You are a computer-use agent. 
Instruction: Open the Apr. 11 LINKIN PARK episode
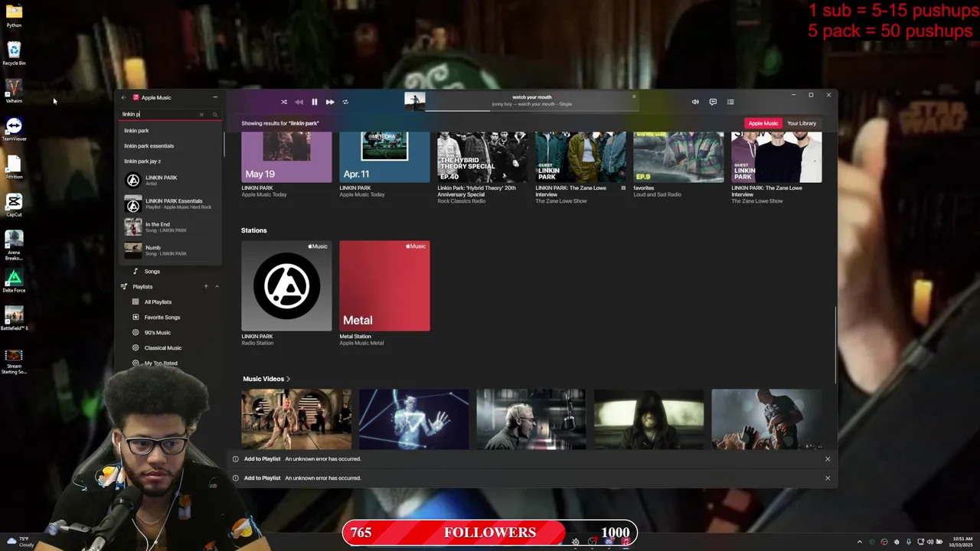384,157
